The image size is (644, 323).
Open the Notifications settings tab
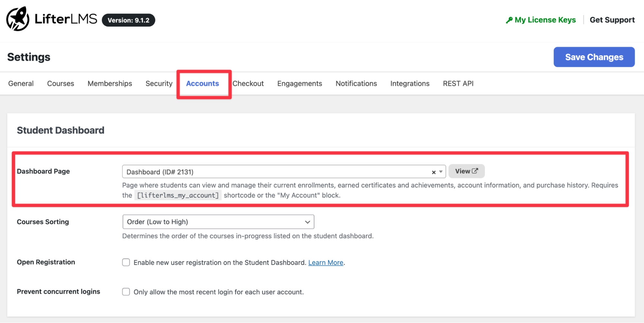pos(356,83)
